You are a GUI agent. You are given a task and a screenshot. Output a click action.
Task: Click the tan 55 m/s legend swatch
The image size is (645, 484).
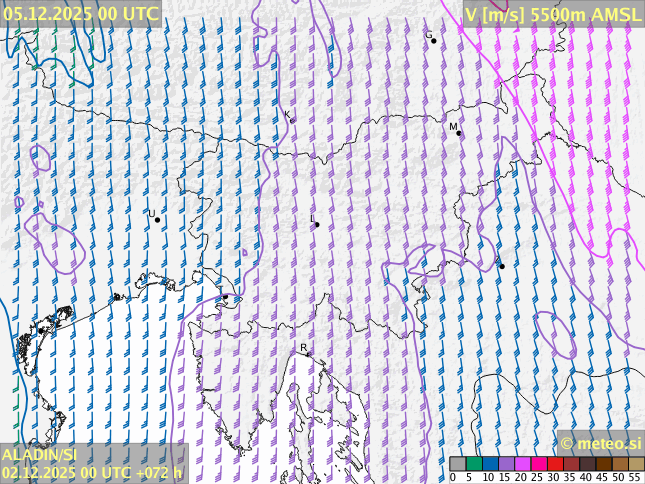pos(636,464)
